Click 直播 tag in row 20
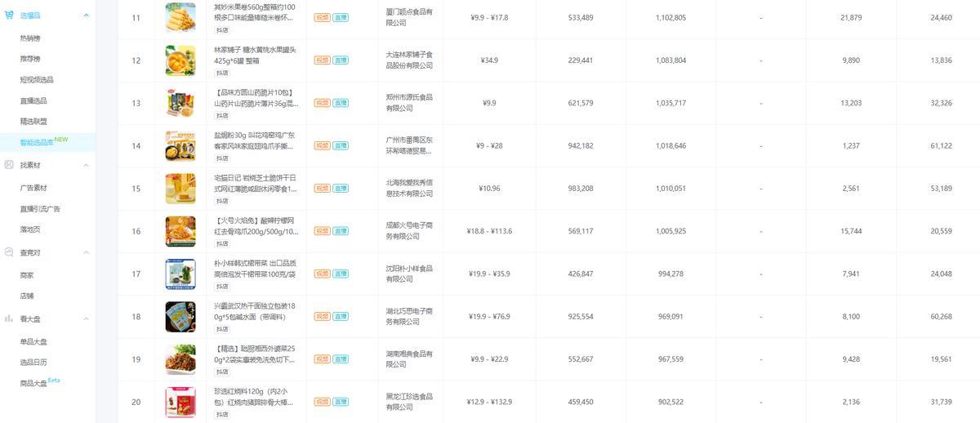The height and width of the screenshot is (423, 980). 341,402
